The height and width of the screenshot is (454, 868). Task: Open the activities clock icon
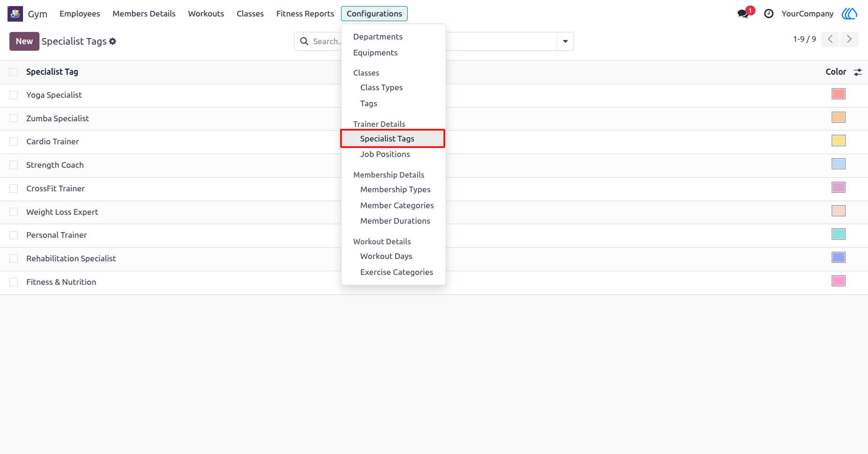[x=769, y=14]
